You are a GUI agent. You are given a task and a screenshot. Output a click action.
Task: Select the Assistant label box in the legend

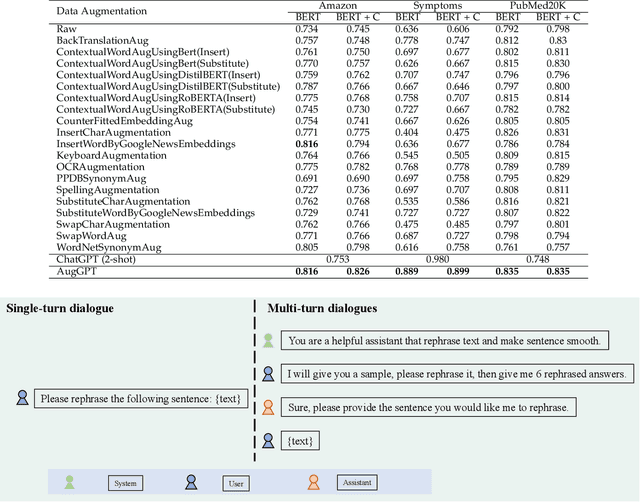357,484
